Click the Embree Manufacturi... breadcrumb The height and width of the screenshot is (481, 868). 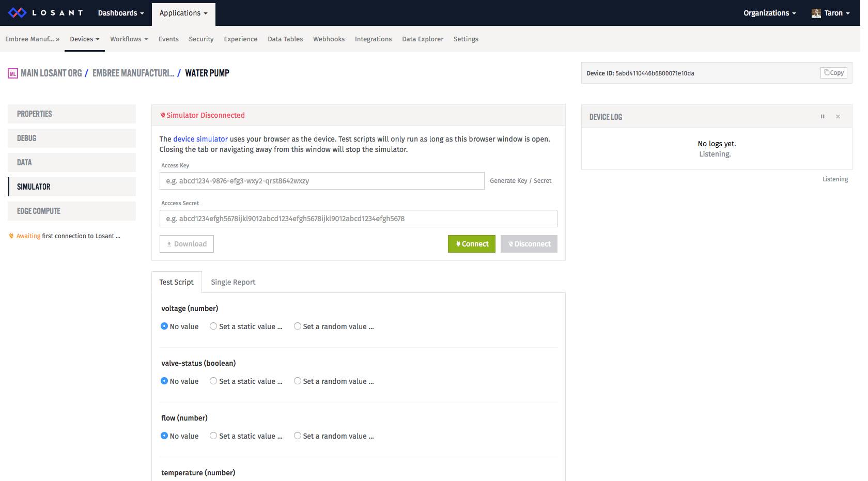tap(133, 73)
